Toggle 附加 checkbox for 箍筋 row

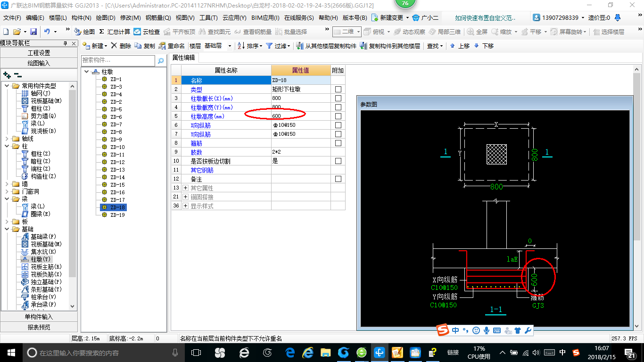coord(338,143)
